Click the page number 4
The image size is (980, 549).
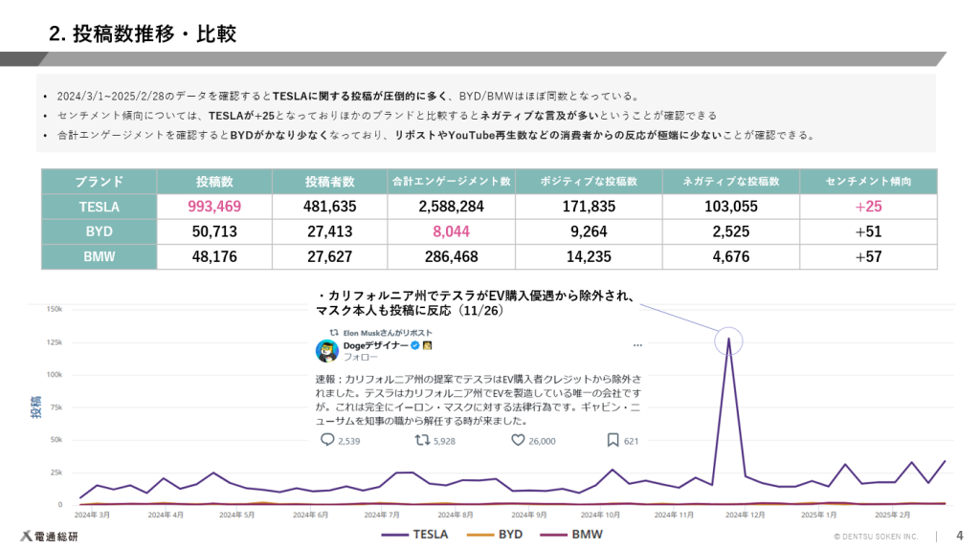pyautogui.click(x=959, y=536)
